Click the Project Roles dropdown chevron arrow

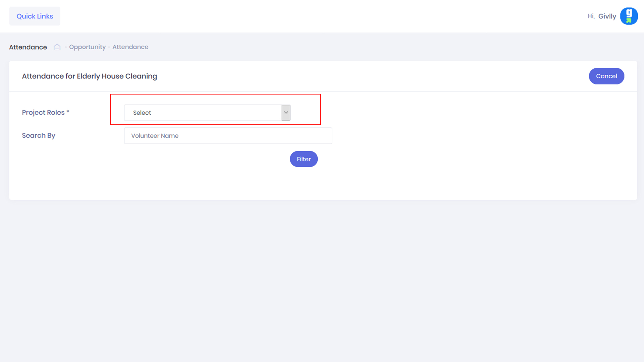[x=286, y=113]
